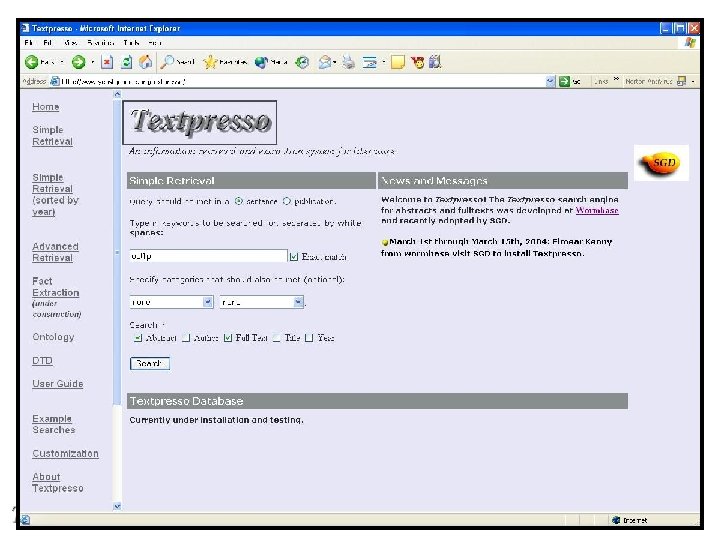Screen dimensions: 720x540
Task: Open the Edit button dropdown arrow
Action: [x=383, y=62]
